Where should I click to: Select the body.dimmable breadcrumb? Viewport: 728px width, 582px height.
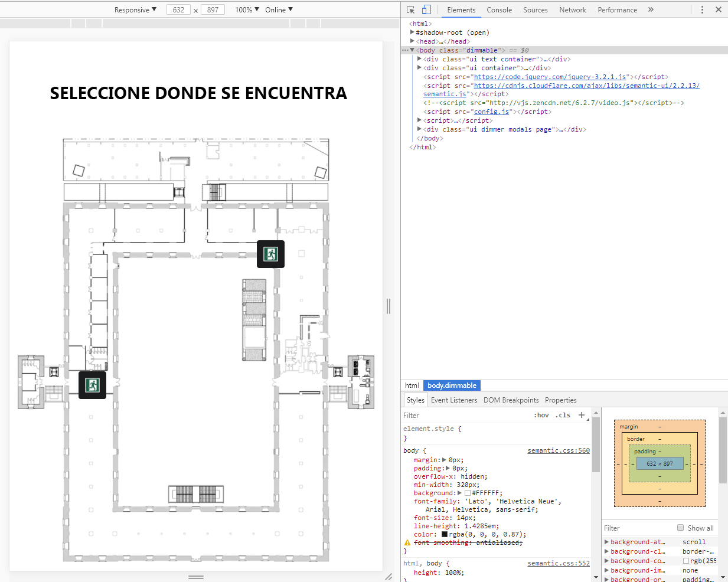coord(452,385)
